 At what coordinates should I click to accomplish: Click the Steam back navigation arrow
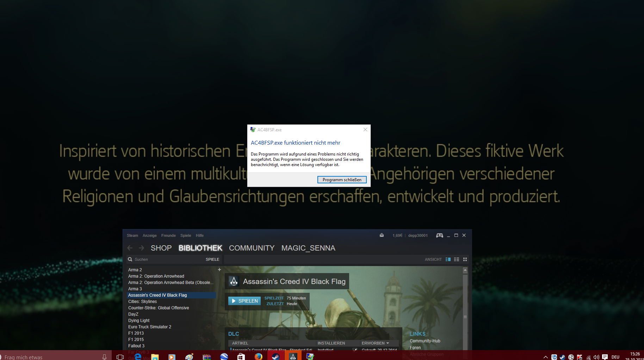[x=130, y=248]
